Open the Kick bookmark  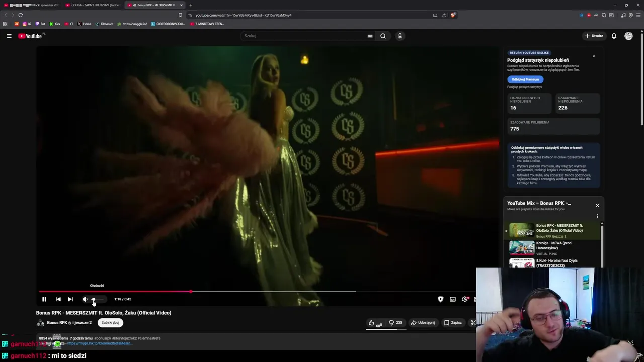coord(55,24)
